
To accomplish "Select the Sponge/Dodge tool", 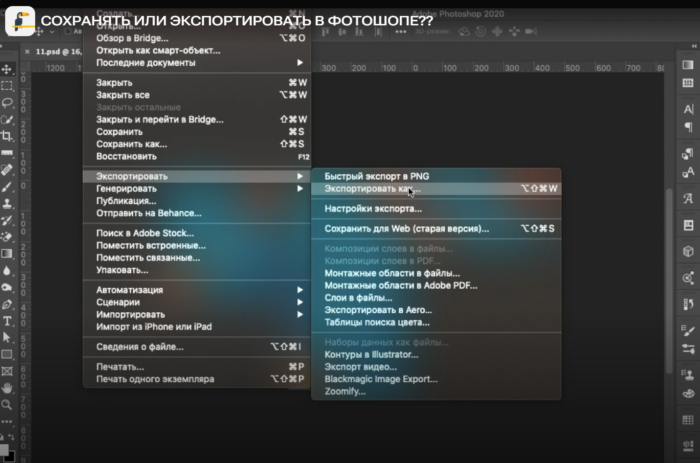I will (x=7, y=288).
